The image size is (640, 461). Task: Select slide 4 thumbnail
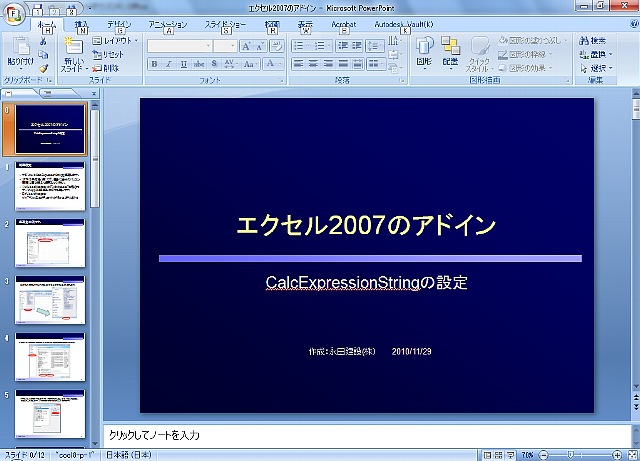point(50,357)
